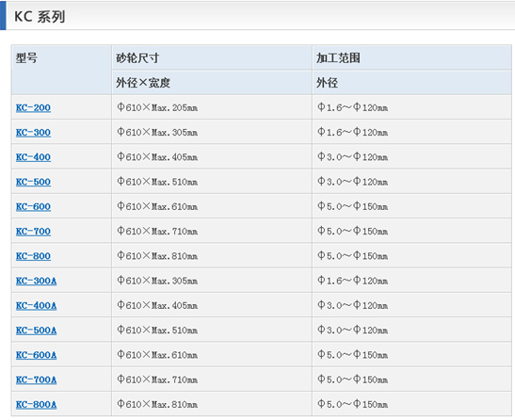The image size is (515, 420).
Task: Open the KC-500 model link
Action: pos(33,182)
